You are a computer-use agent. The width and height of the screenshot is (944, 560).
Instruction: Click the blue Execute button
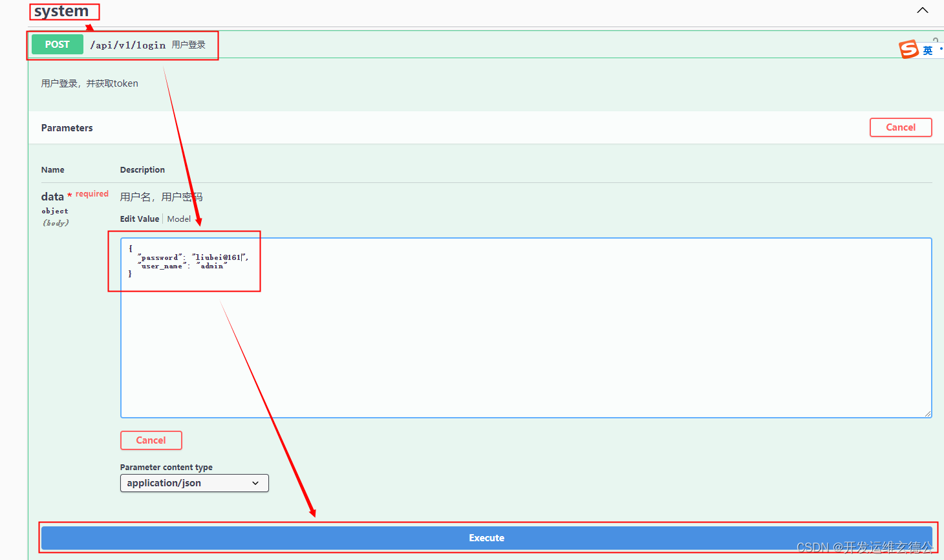[486, 538]
